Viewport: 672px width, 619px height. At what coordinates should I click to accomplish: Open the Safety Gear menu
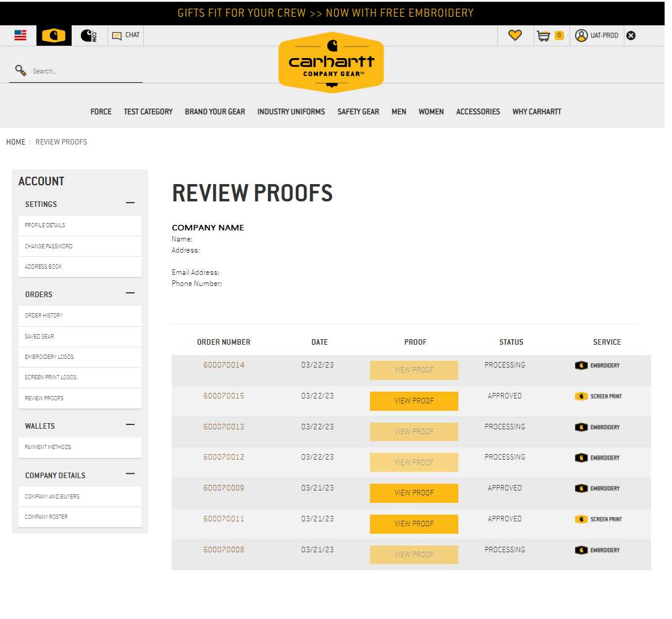(358, 111)
